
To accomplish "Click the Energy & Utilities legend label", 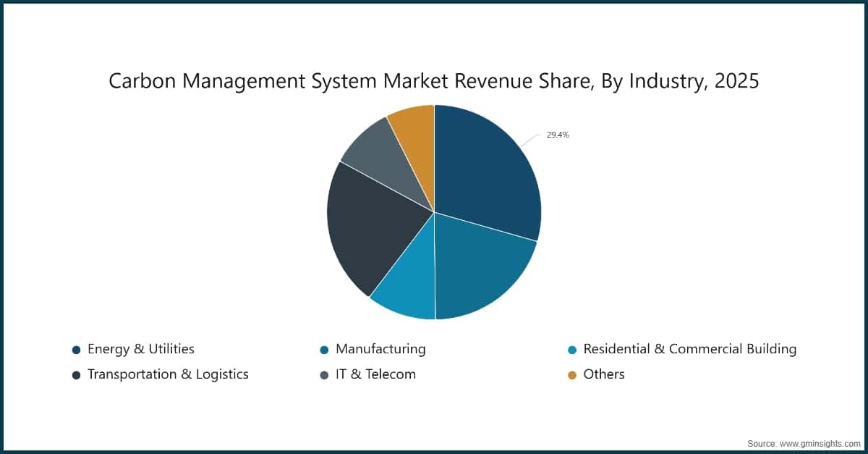I will coord(141,349).
